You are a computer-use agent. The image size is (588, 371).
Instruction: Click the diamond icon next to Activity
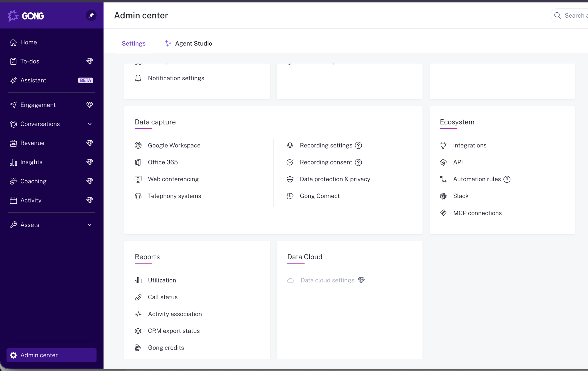90,200
